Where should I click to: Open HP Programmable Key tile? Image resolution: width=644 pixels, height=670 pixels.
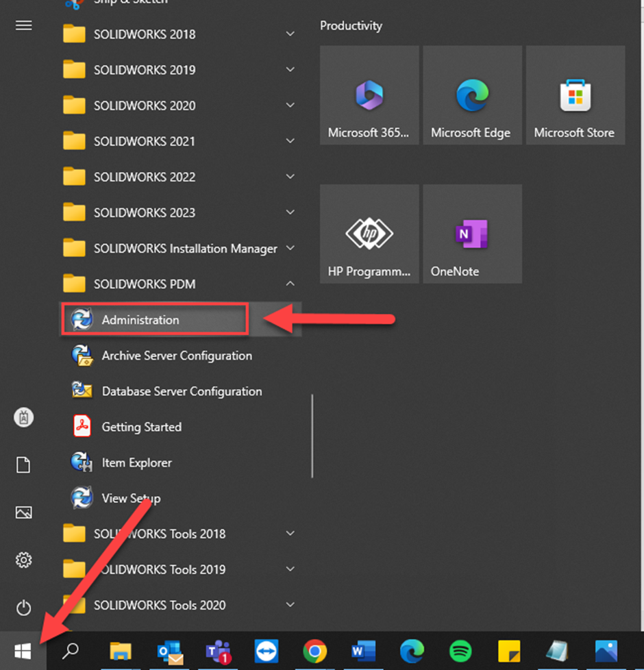pos(369,234)
